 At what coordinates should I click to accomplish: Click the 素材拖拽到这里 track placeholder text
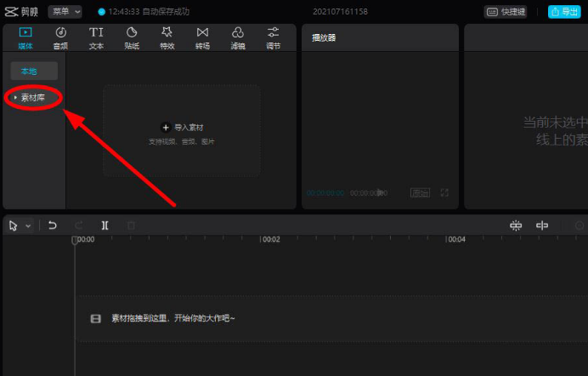[x=172, y=318]
